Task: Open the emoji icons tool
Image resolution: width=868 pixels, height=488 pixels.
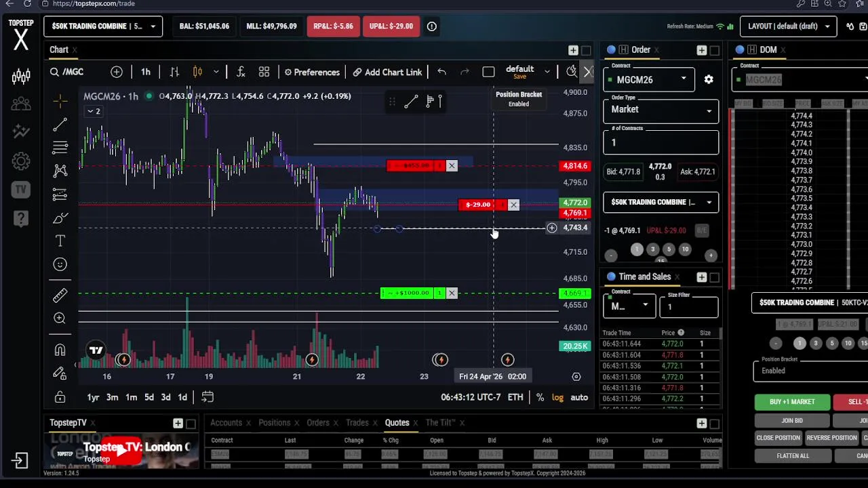Action: tap(60, 264)
